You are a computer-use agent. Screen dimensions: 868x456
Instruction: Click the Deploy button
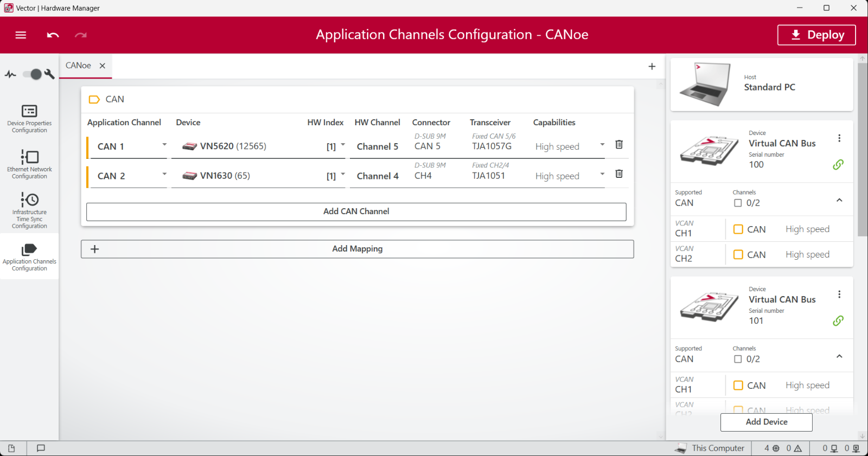pos(816,35)
